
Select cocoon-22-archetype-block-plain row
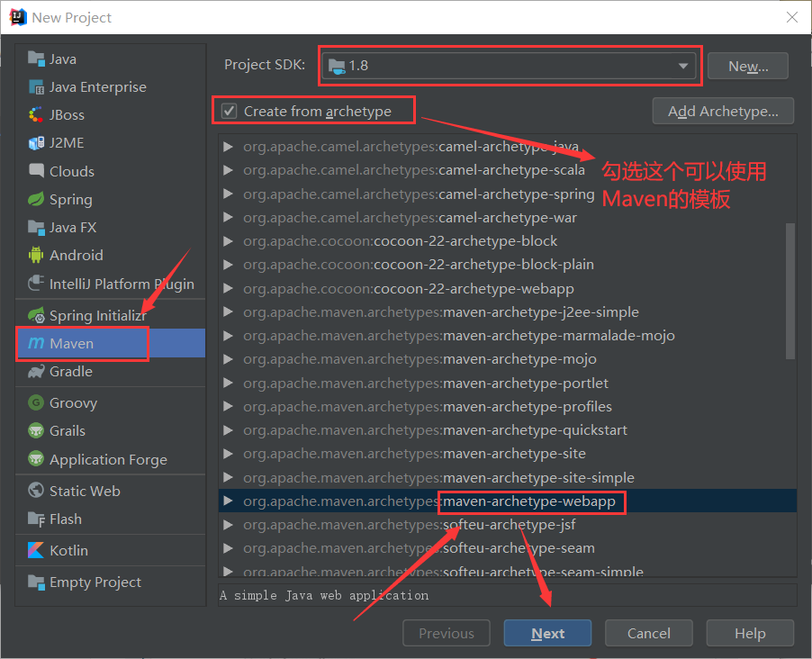point(508,265)
